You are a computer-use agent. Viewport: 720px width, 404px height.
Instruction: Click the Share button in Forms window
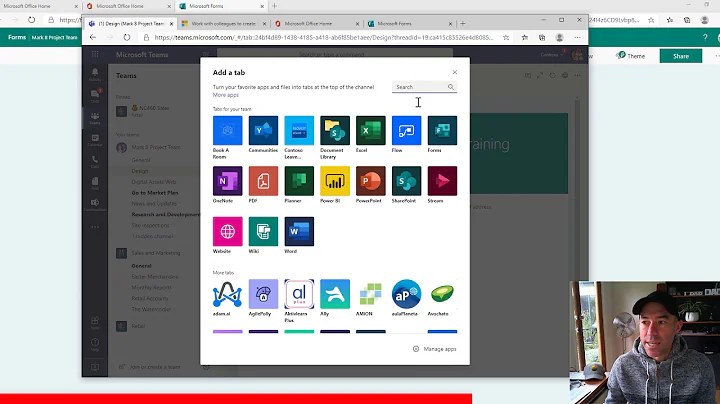click(x=681, y=56)
